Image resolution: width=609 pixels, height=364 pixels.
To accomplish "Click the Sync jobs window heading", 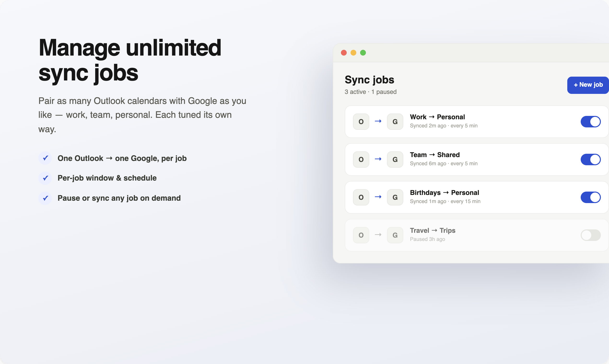I will [x=369, y=80].
